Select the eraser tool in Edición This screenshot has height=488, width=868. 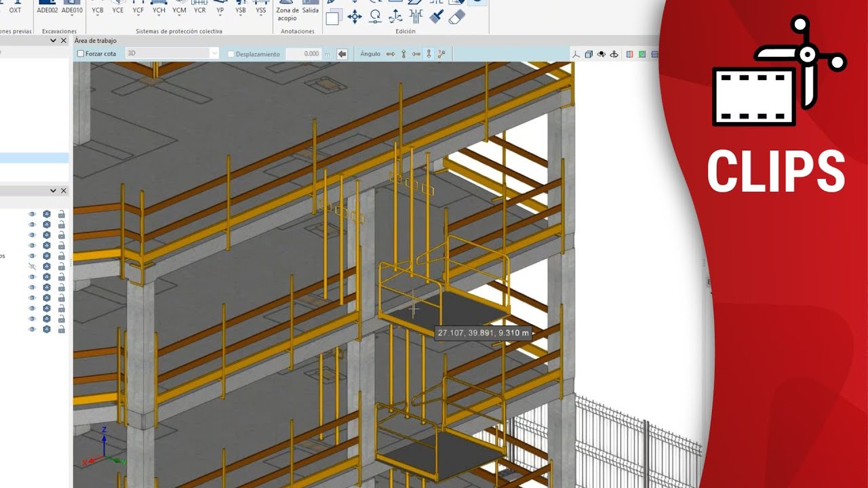pos(457,17)
